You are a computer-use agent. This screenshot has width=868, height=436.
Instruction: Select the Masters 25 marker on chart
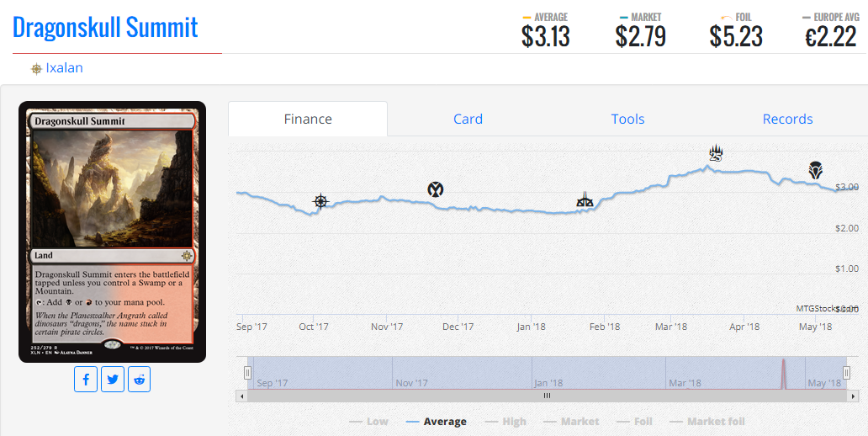(717, 153)
